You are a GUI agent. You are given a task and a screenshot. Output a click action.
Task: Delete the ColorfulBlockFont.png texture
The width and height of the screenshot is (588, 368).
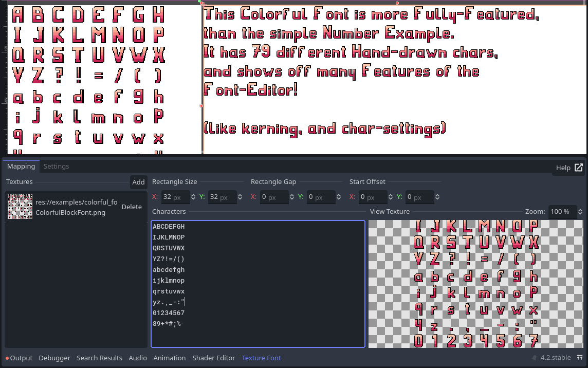[132, 207]
